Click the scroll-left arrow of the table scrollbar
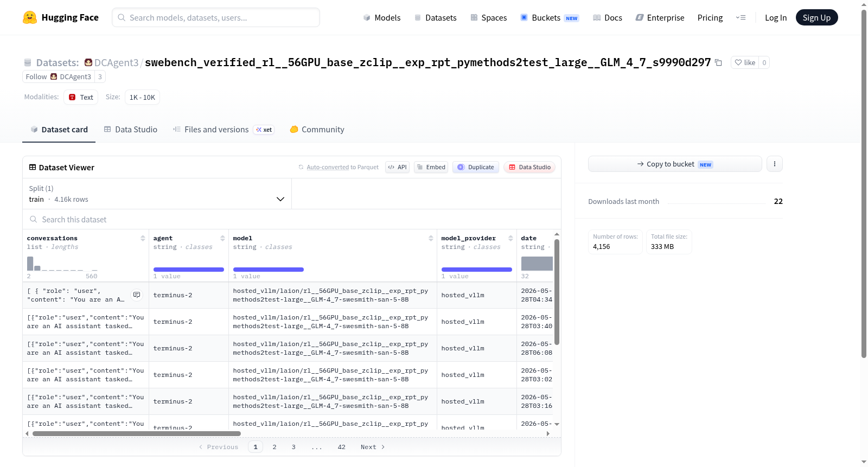This screenshot has width=868, height=467. pos(27,433)
